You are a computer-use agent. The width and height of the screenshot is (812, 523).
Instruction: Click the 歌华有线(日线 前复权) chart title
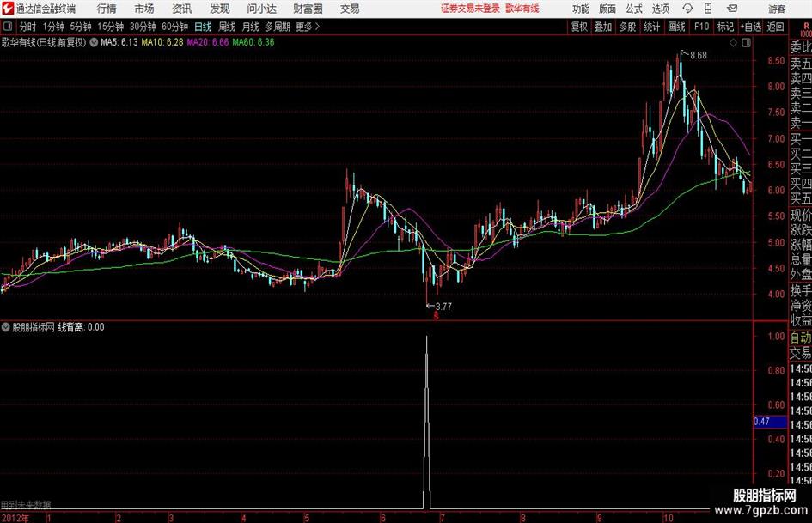click(x=44, y=42)
